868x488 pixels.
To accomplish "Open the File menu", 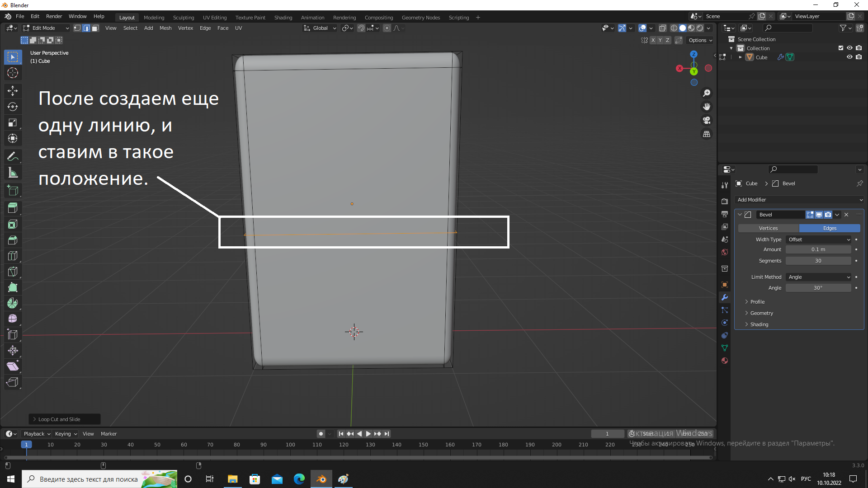I will pos(20,16).
